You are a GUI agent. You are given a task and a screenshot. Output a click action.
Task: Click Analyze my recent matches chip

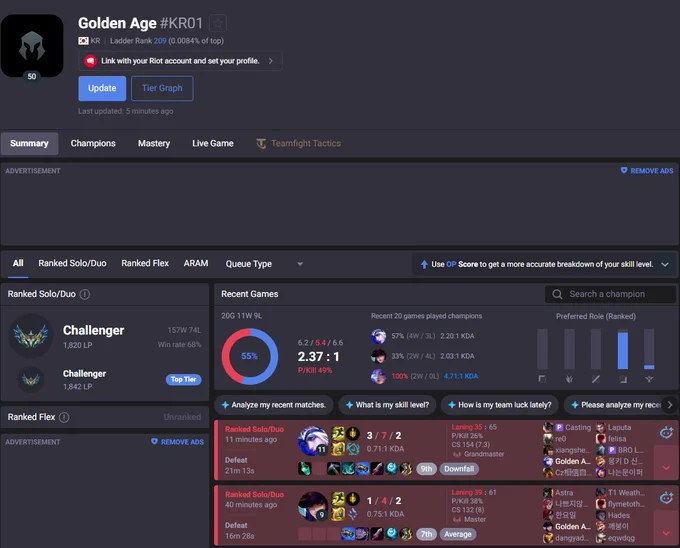274,405
